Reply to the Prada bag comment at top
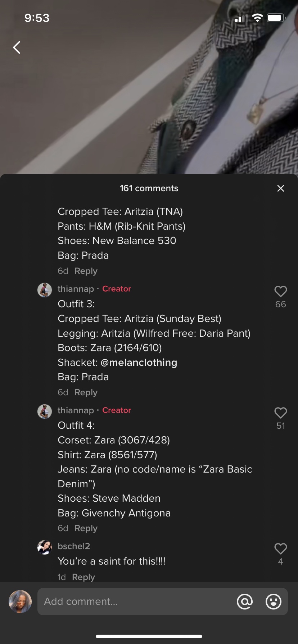This screenshot has height=644, width=298. point(86,271)
